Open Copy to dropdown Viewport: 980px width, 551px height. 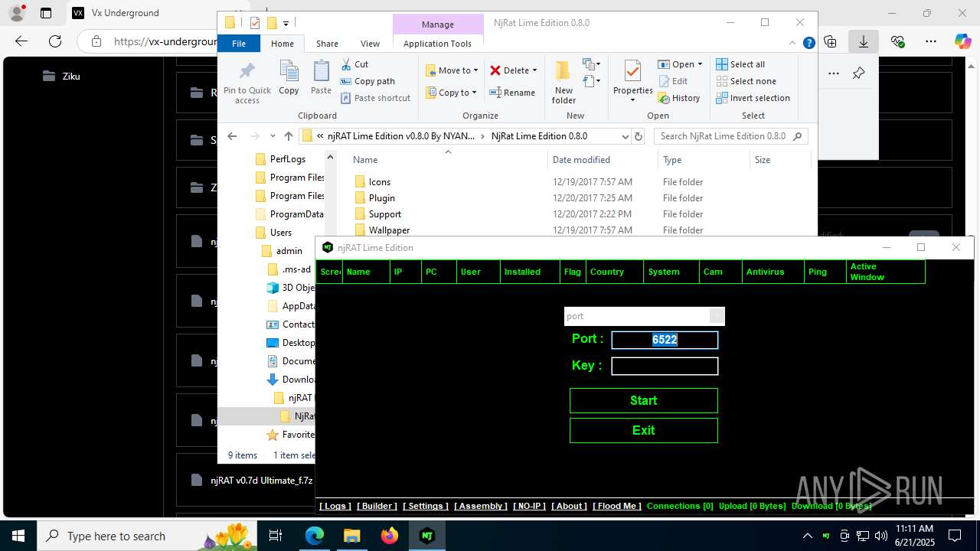(x=451, y=93)
